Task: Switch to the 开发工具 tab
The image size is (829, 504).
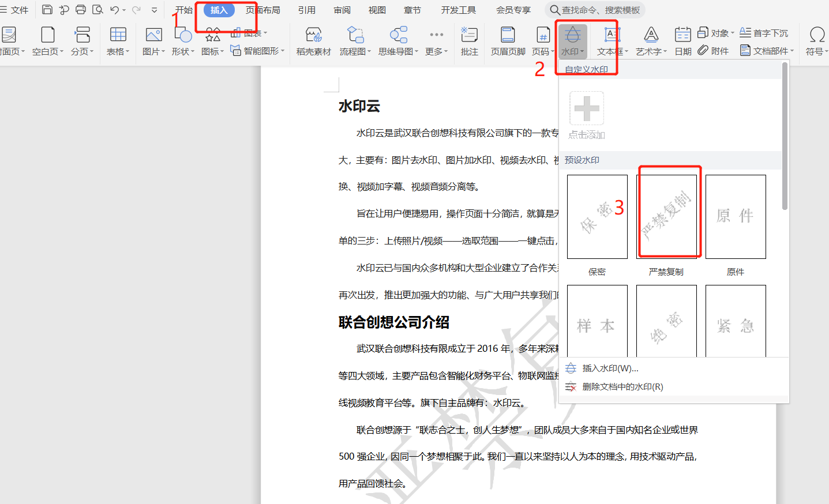Action: pyautogui.click(x=459, y=10)
